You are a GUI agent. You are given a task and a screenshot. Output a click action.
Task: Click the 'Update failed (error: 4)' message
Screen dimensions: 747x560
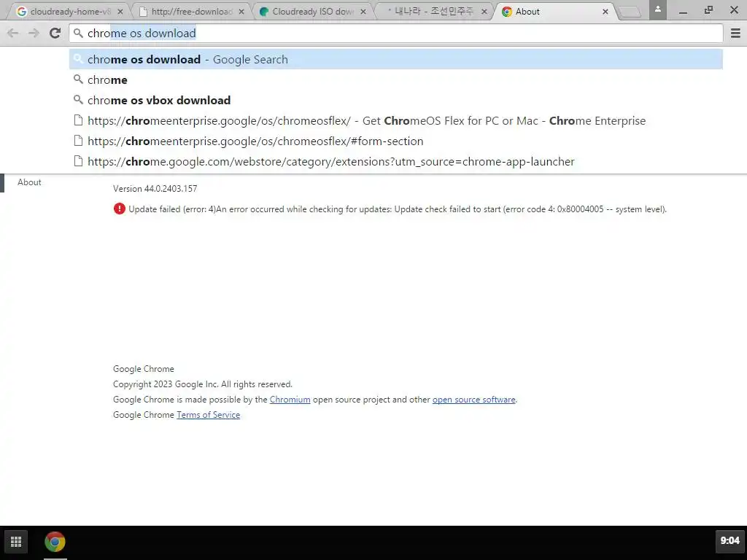pyautogui.click(x=398, y=209)
